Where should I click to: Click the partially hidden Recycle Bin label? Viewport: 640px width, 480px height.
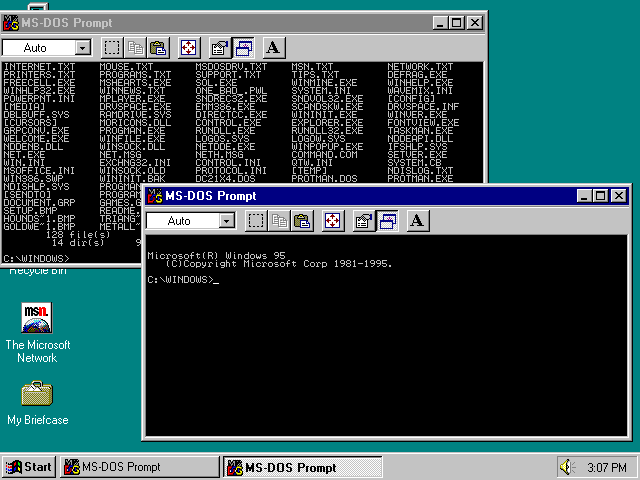[x=38, y=271]
